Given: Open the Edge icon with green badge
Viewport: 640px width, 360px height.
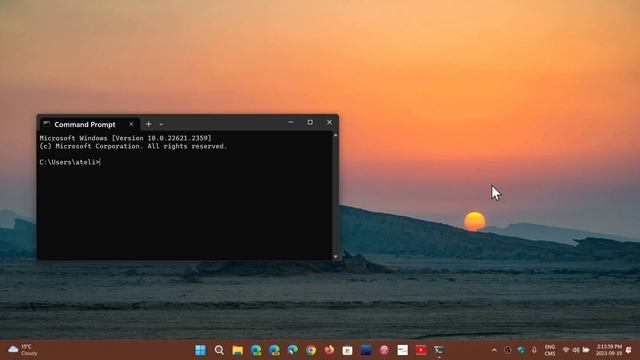Looking at the screenshot, I should [x=256, y=350].
